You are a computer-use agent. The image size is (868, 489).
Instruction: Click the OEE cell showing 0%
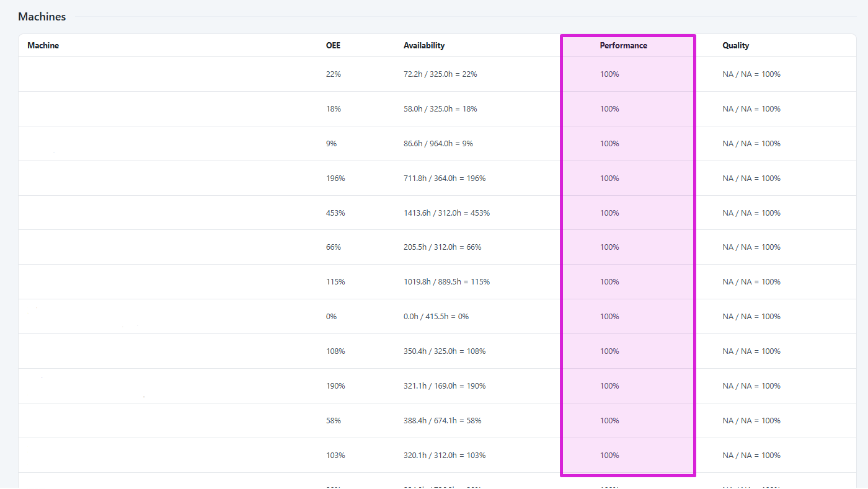tap(331, 316)
